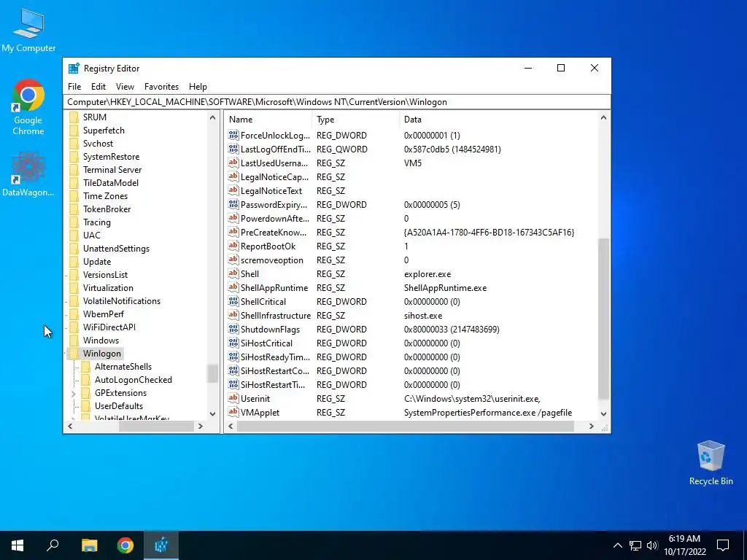Open the Windows Start menu
The image size is (747, 560).
(x=18, y=545)
